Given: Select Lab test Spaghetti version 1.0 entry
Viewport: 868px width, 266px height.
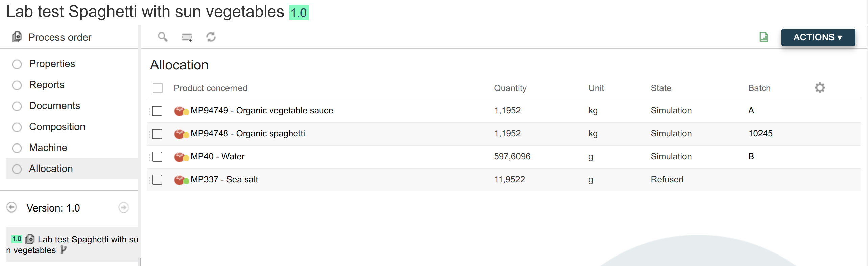Looking at the screenshot, I should pyautogui.click(x=72, y=245).
